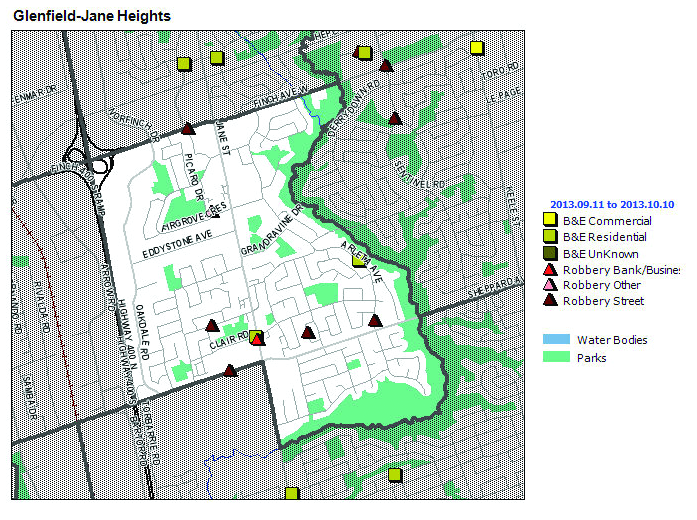This screenshot has width=697, height=520.
Task: Click the NORFINCH DR street label
Action: 133,124
